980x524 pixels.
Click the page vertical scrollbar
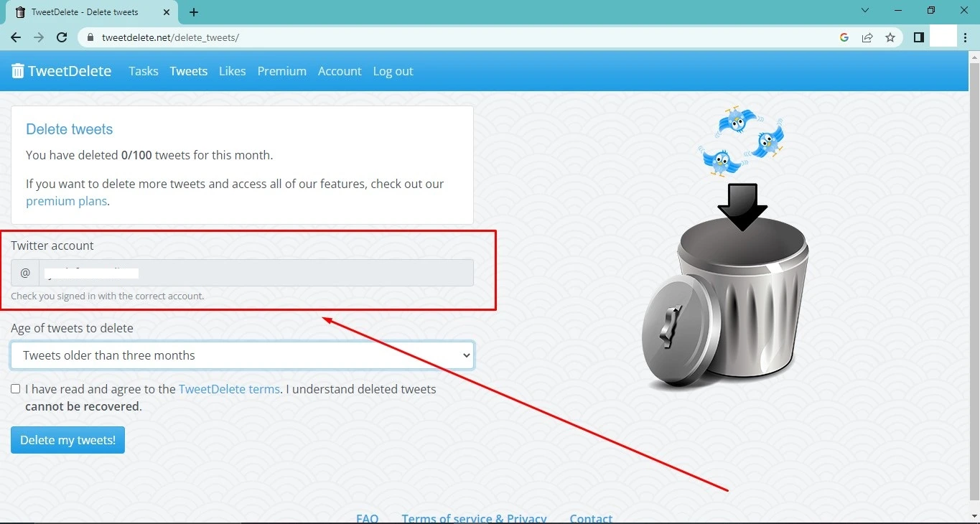point(974,280)
